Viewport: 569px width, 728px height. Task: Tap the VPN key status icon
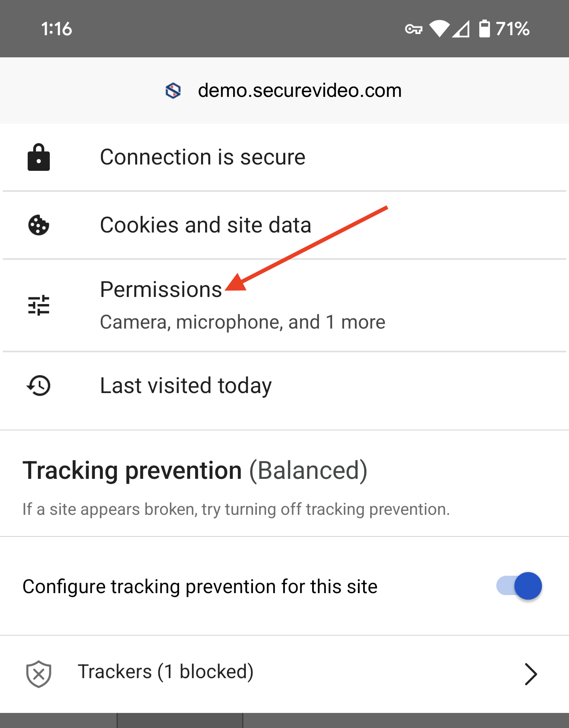click(413, 29)
